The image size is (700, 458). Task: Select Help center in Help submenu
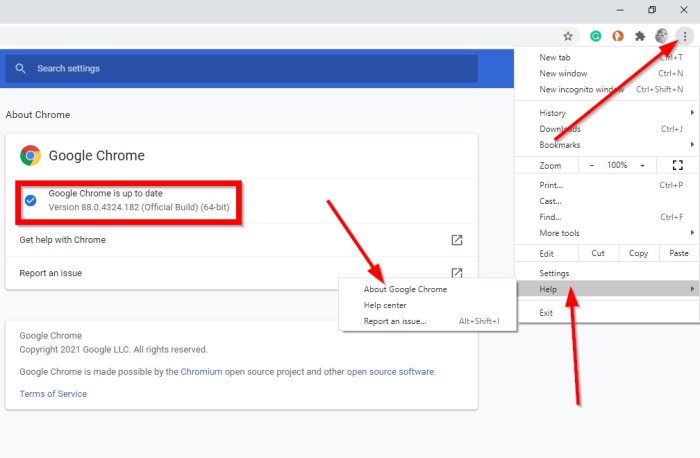click(428, 305)
